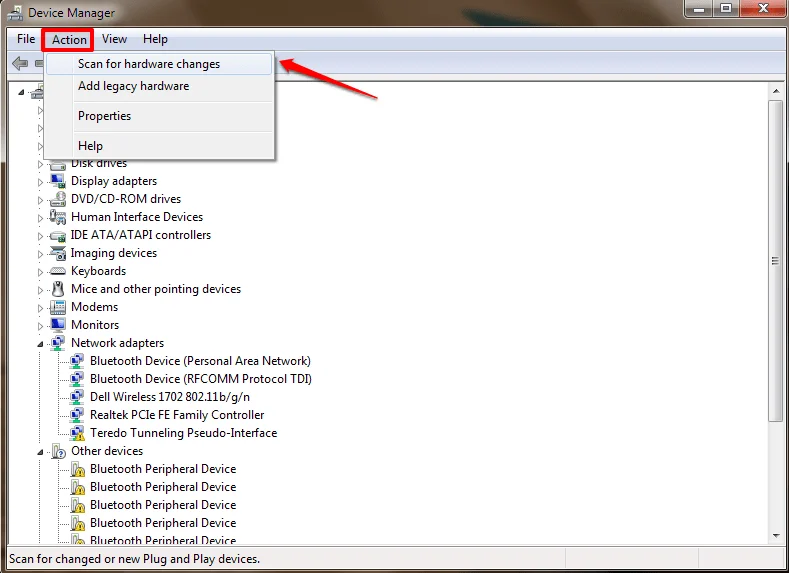Click the vertical scrollbar thumb
This screenshot has height=573, width=789.
pos(775,261)
